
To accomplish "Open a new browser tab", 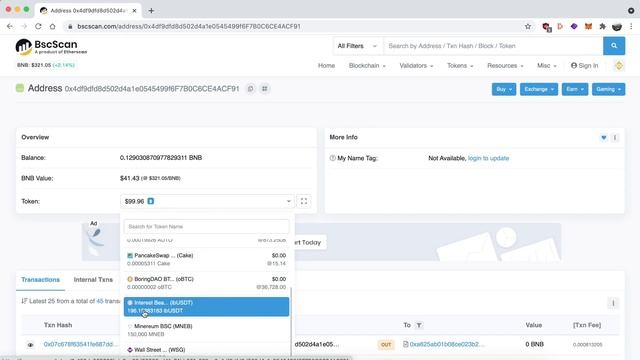I will 151,11.
